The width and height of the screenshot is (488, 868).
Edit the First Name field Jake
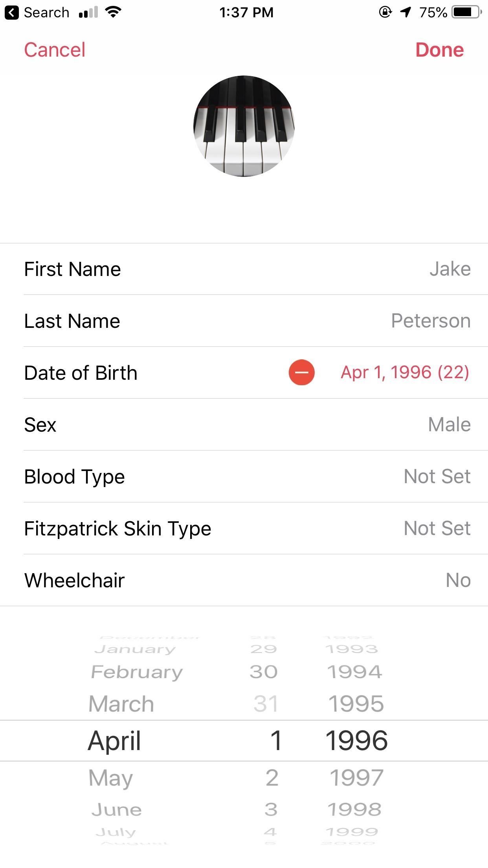pos(450,269)
